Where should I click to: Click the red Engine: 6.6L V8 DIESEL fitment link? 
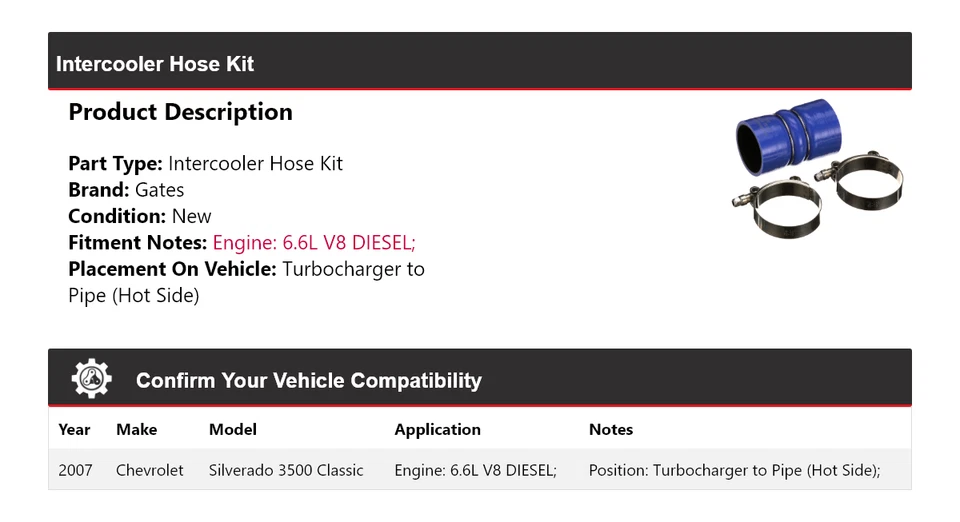[314, 242]
